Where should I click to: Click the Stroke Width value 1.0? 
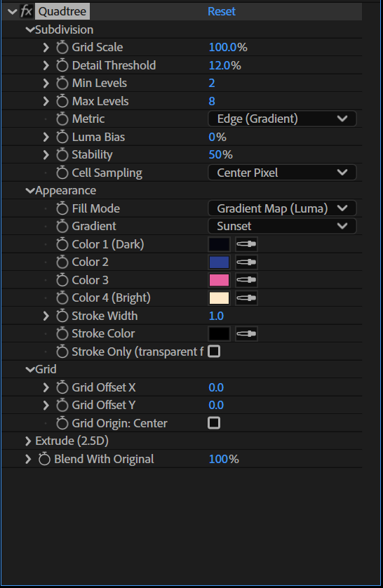pyautogui.click(x=216, y=316)
